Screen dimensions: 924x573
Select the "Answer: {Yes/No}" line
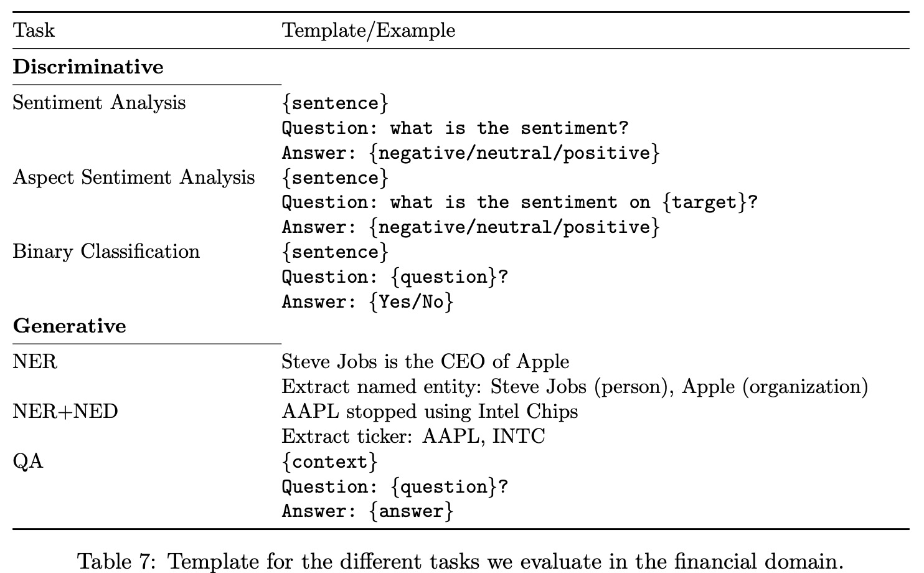tap(367, 302)
